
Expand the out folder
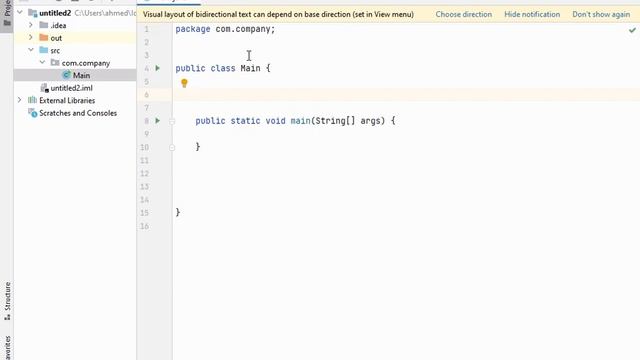click(31, 38)
